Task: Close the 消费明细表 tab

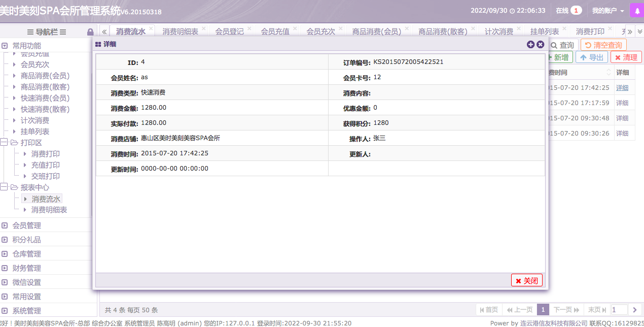Action: point(204,28)
